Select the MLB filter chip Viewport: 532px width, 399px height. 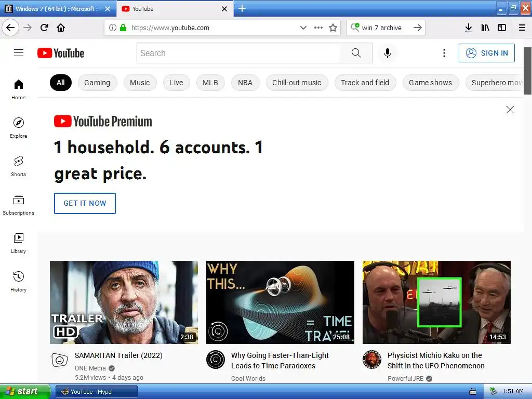tap(210, 83)
